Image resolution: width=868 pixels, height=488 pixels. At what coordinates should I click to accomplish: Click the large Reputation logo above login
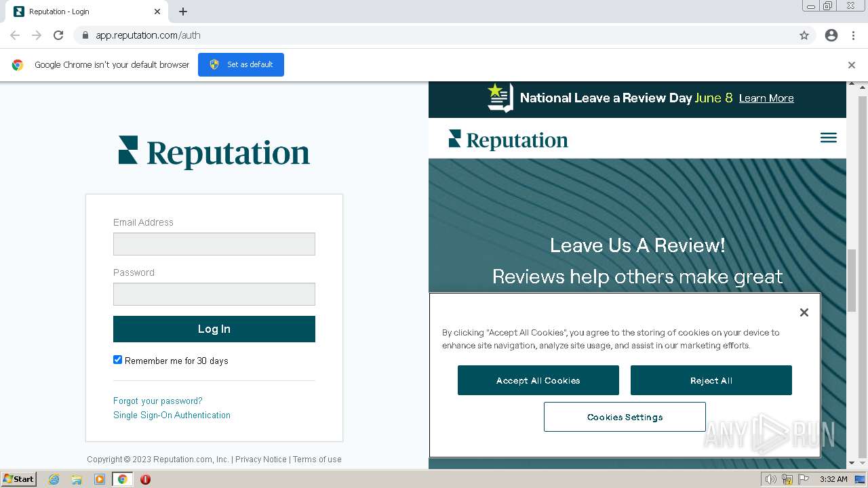(x=214, y=152)
